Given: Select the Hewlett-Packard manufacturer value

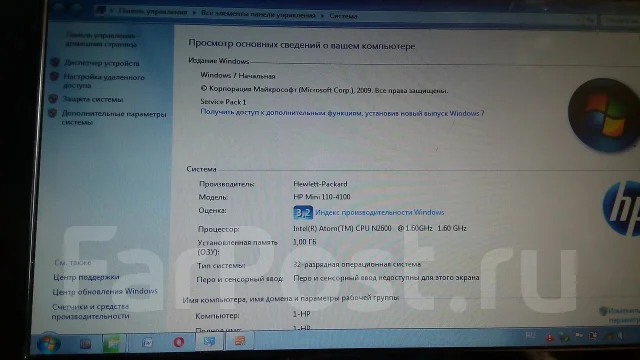Looking at the screenshot, I should [x=320, y=184].
